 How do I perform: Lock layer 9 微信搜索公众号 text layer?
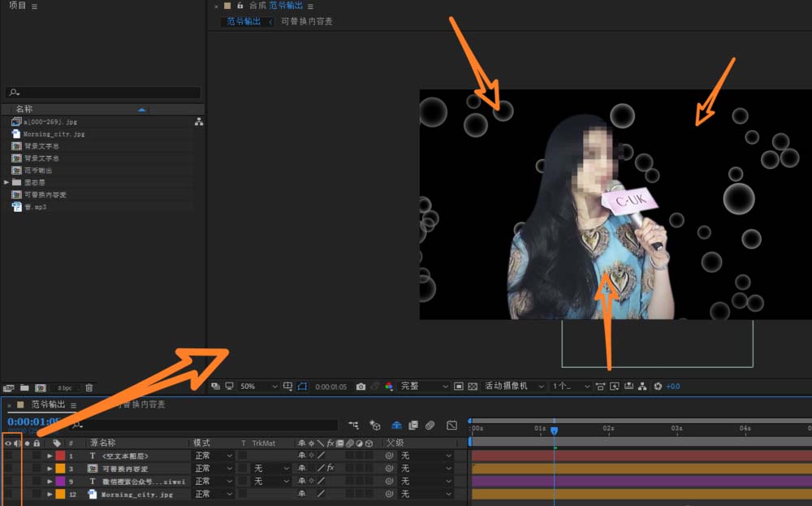(37, 481)
